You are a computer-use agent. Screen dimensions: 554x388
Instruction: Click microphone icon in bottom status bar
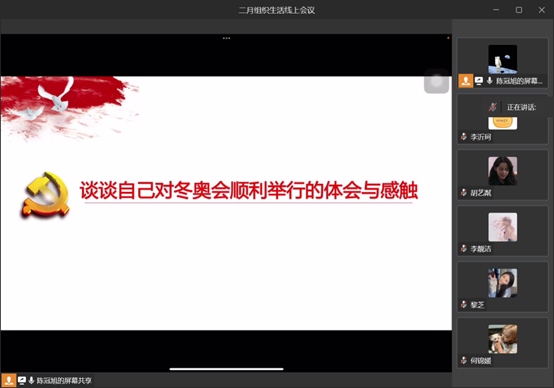click(x=31, y=380)
